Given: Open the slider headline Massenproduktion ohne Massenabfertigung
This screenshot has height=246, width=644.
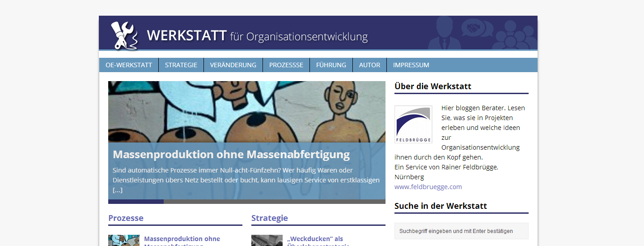Looking at the screenshot, I should pyautogui.click(x=231, y=155).
